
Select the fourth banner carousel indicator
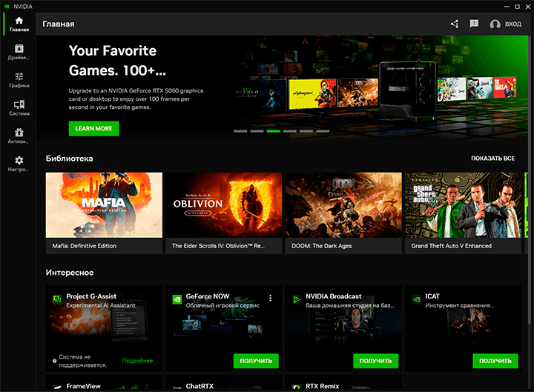[290, 131]
